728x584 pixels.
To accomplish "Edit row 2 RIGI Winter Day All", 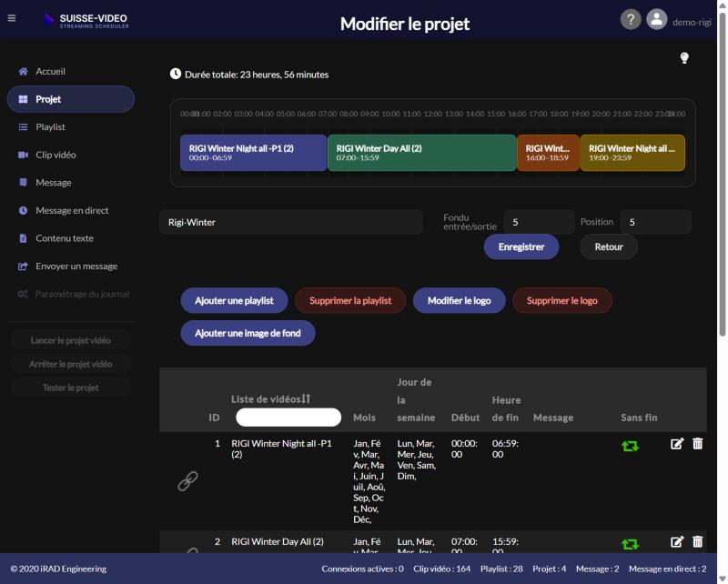I will point(676,542).
